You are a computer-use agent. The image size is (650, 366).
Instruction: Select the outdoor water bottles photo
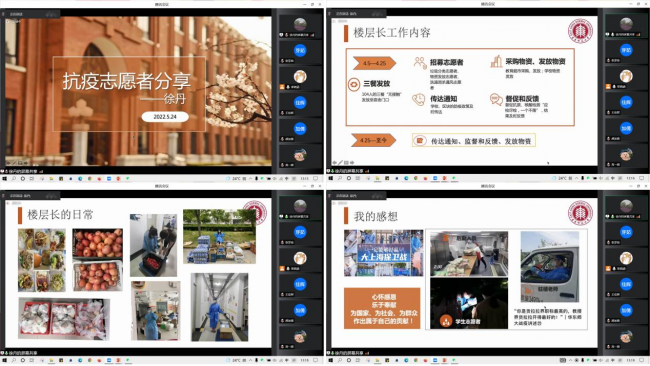point(219,236)
